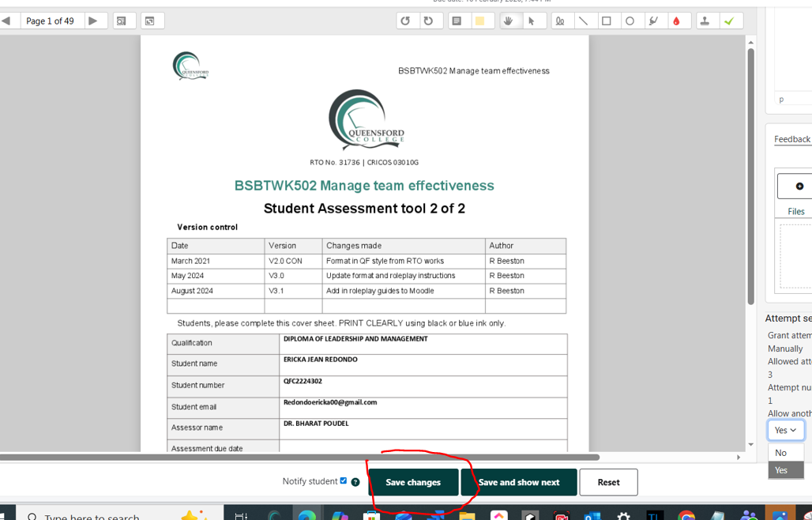
Task: Rotate the page left
Action: (x=405, y=21)
